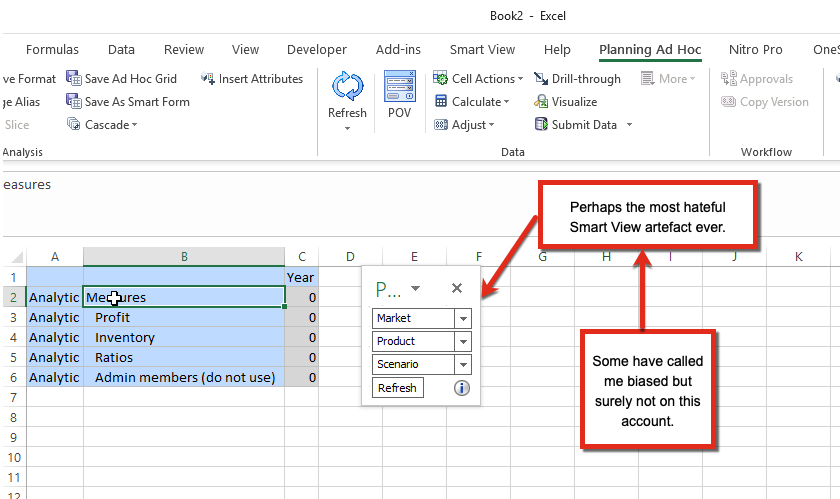Select row 10 header
Screen dimensions: 840x499
(13, 458)
